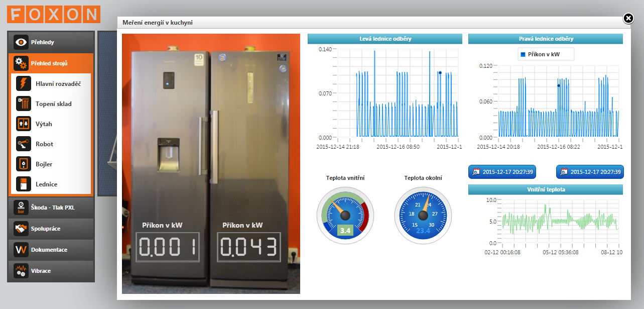Viewport: 644px width, 309px height.
Task: Click the calendar icon on left date button
Action: pyautogui.click(x=476, y=172)
